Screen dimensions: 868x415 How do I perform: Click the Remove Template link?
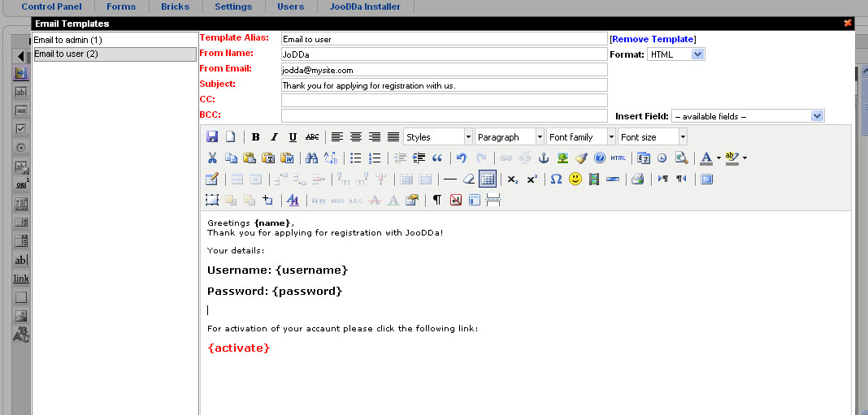click(653, 39)
